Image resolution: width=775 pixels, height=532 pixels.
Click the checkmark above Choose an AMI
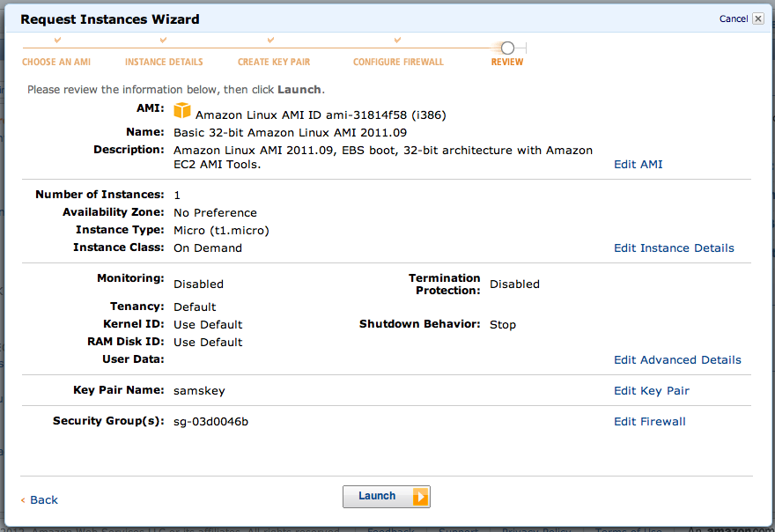pyautogui.click(x=58, y=40)
